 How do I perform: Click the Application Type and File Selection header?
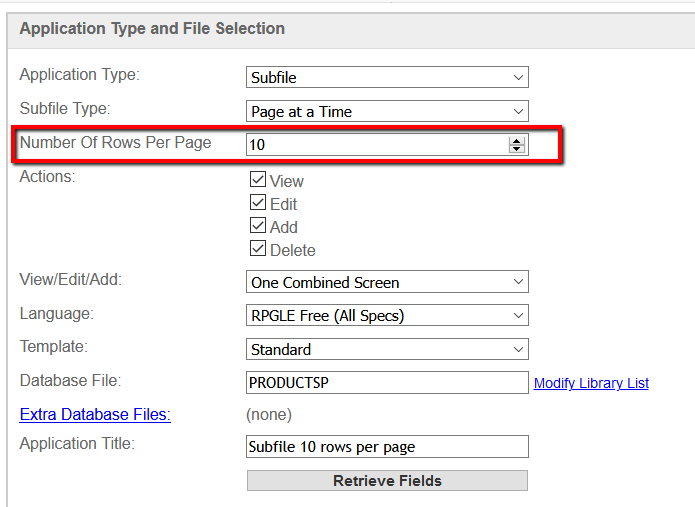click(x=152, y=28)
